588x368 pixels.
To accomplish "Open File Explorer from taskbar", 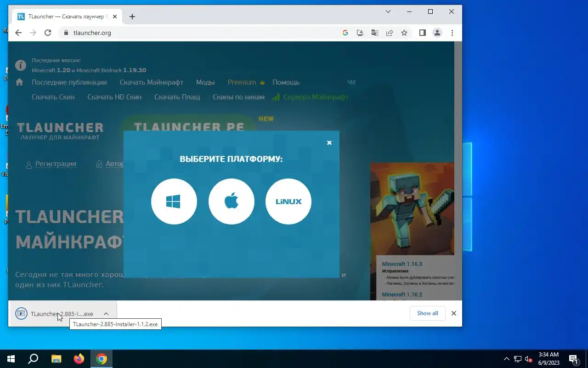I will point(56,359).
